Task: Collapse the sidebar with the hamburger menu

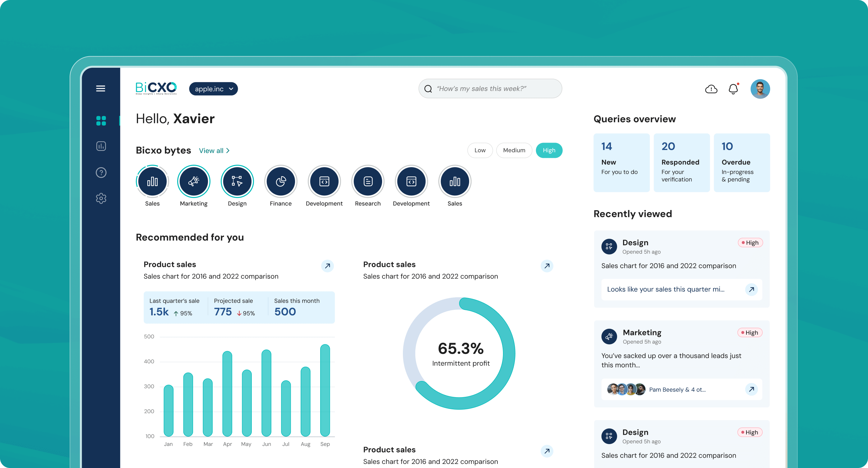Action: click(x=101, y=88)
